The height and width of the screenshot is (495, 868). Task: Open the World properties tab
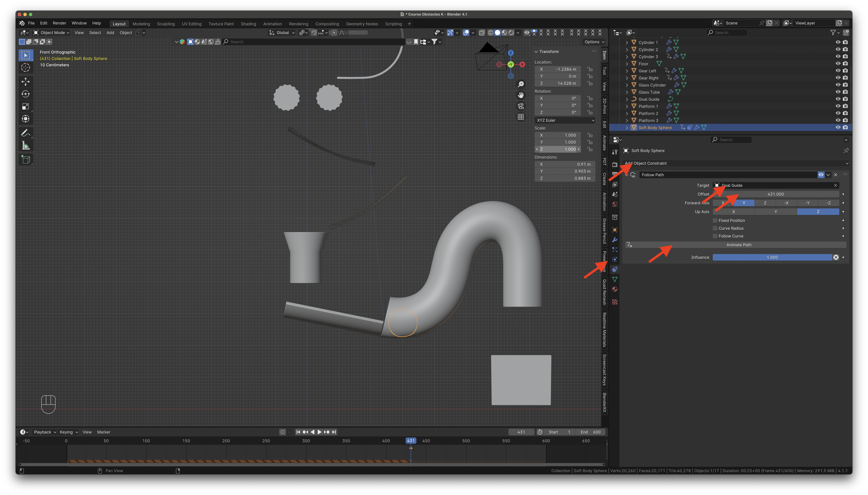614,204
